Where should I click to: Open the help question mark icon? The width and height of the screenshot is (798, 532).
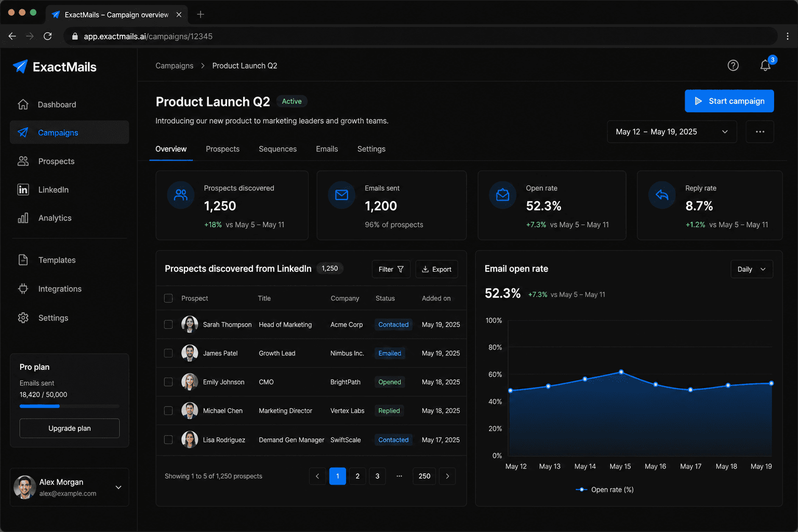tap(733, 65)
